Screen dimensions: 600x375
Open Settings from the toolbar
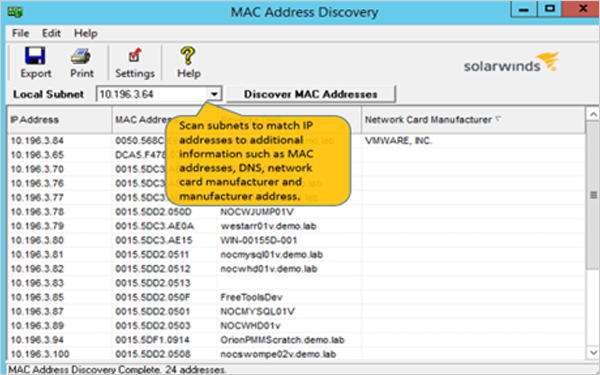[135, 62]
